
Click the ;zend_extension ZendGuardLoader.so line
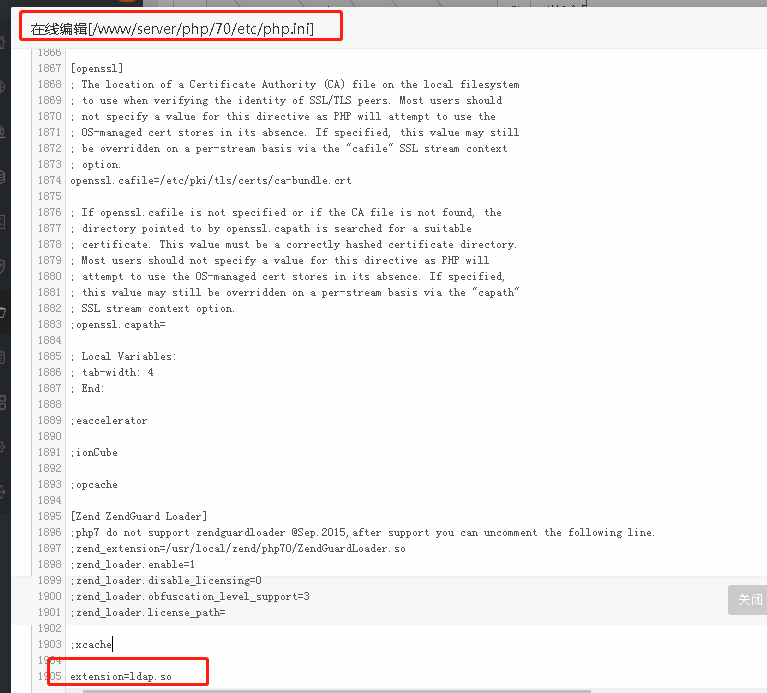pyautogui.click(x=238, y=549)
